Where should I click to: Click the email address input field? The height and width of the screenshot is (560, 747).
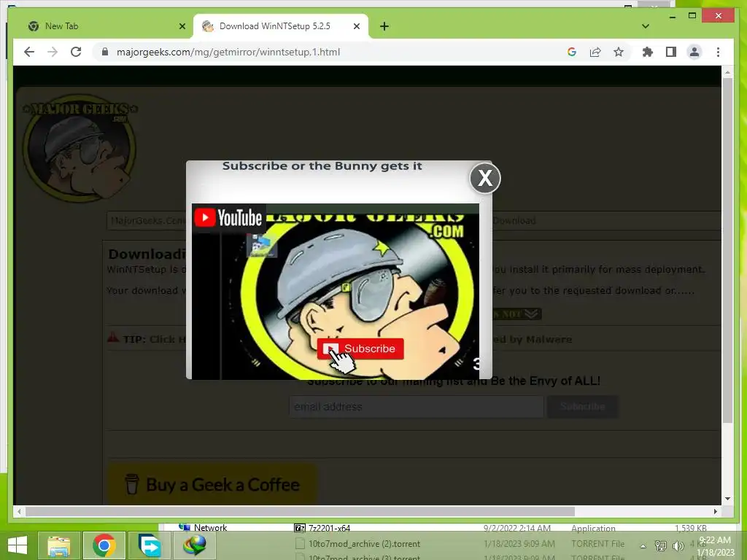tap(417, 407)
